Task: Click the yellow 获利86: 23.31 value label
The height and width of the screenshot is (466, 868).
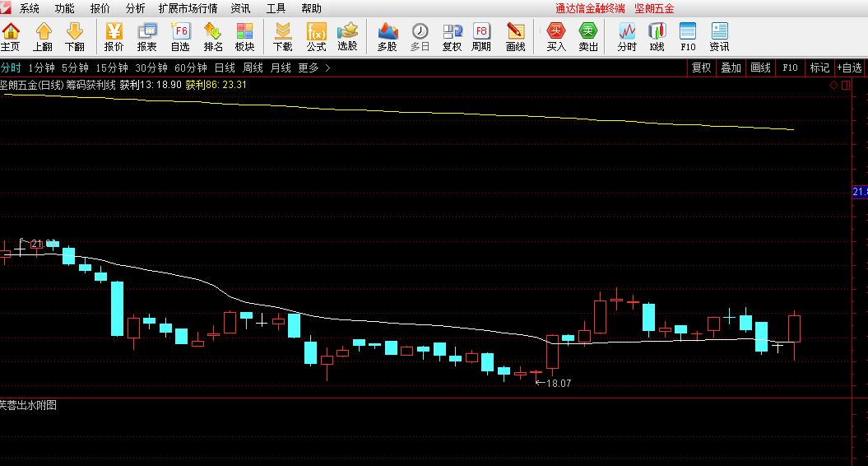Action: pyautogui.click(x=216, y=85)
